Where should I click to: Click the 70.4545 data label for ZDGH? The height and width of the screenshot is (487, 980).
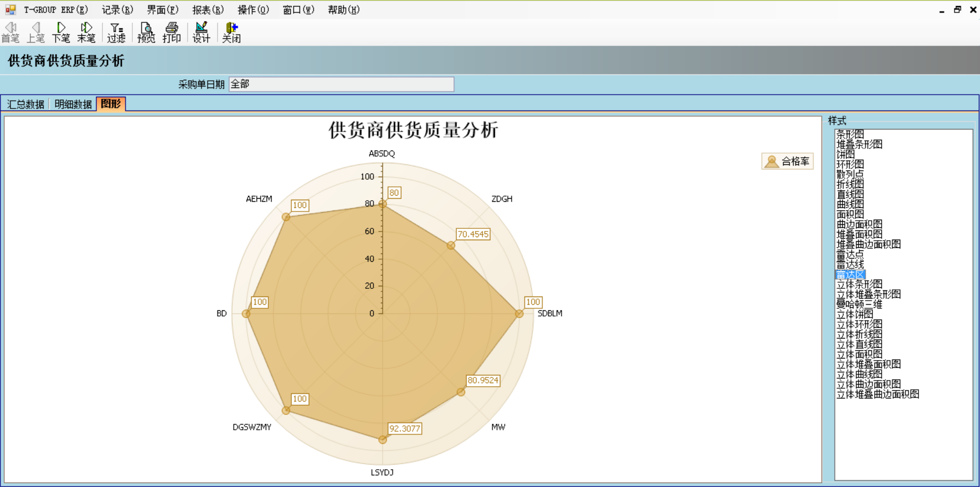pos(473,234)
